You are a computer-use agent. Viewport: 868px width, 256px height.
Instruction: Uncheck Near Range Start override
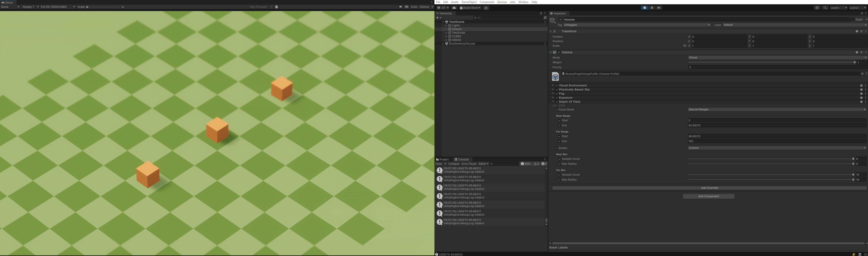pos(559,120)
